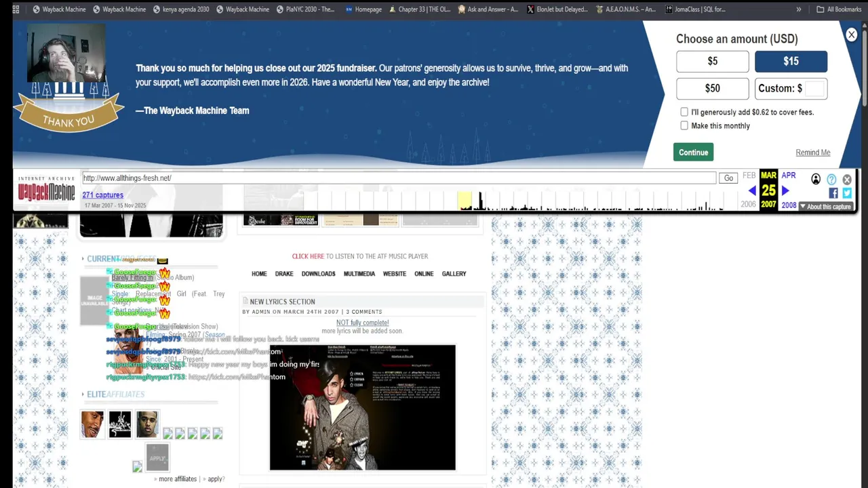868x488 pixels.
Task: Expand the CURRENT section arrow
Action: pyautogui.click(x=83, y=259)
